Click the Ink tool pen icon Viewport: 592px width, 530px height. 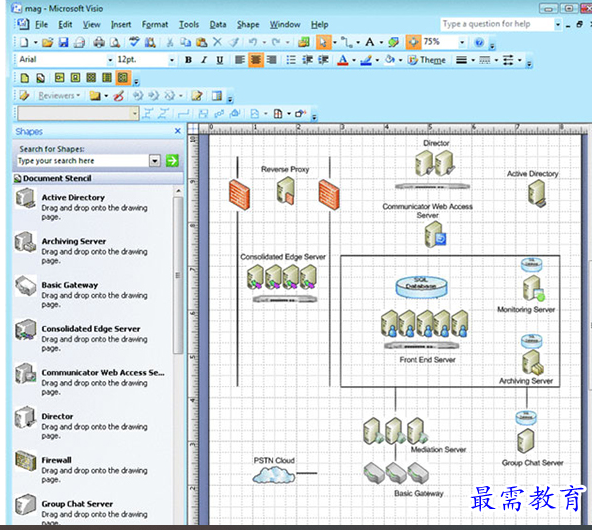tap(118, 96)
